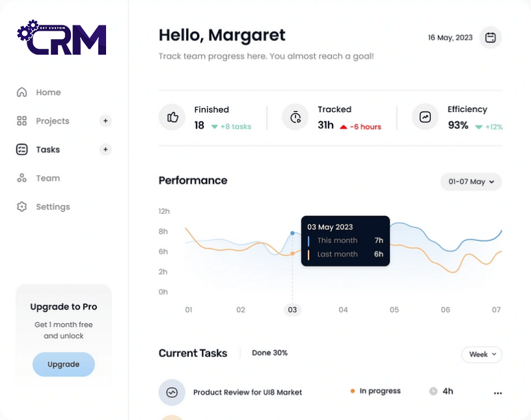Screen dimensions: 531x420
Task: Open the Product Review for UI8 Market task
Action: click(247, 393)
